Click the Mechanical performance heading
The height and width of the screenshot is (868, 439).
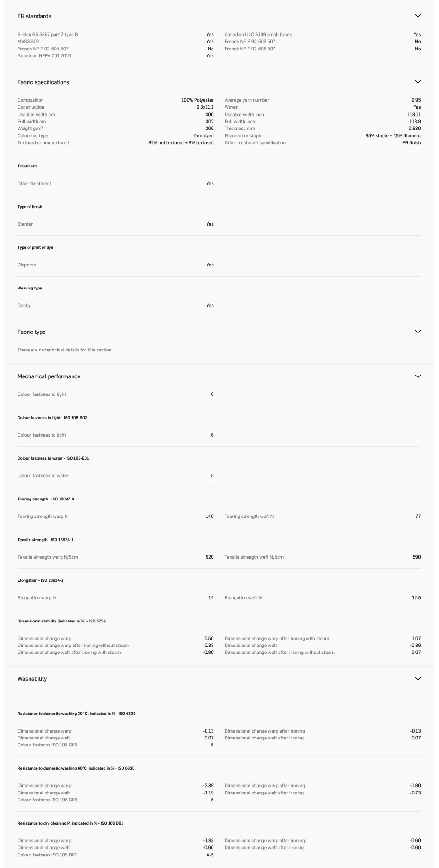coord(49,376)
